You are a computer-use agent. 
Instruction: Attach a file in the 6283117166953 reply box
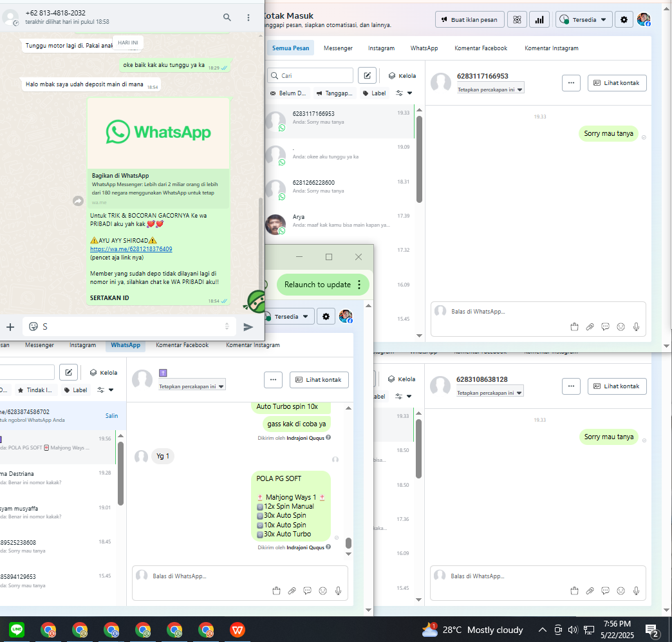pos(590,326)
